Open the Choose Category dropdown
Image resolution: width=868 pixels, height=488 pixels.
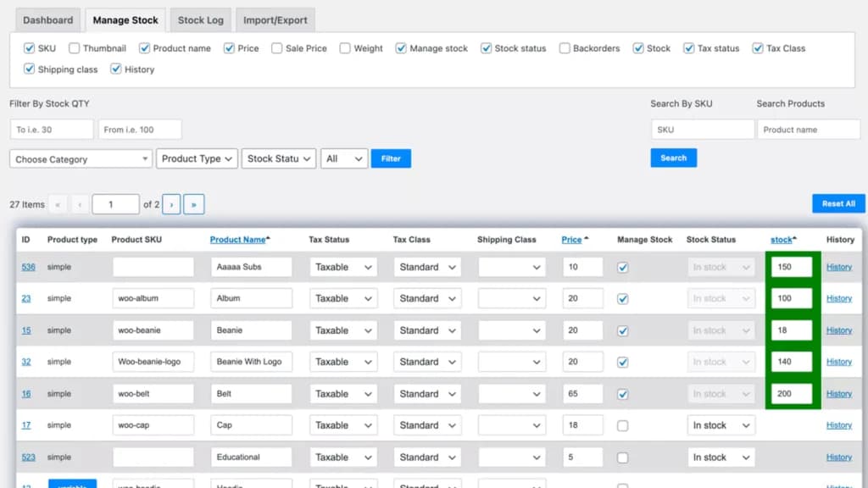81,158
